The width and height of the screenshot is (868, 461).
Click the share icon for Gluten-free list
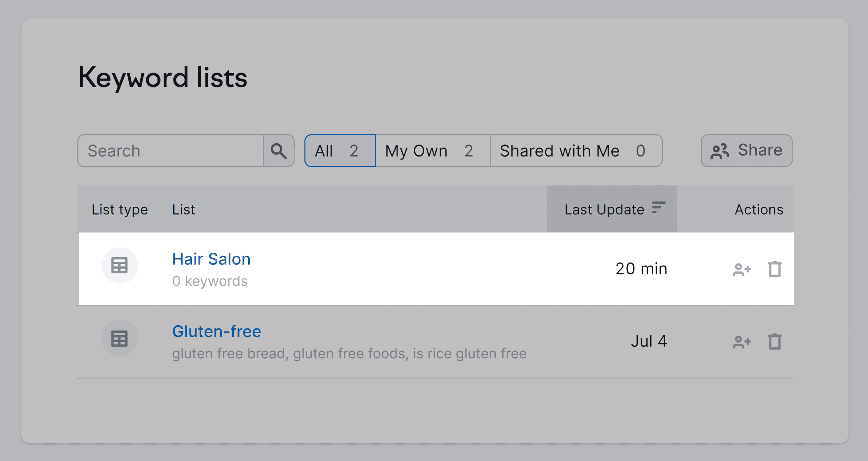741,342
